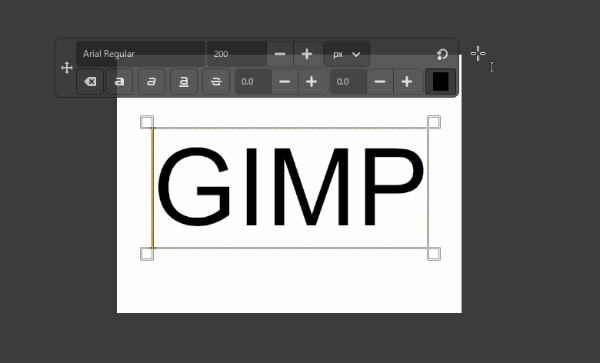600x363 pixels.
Task: Click the move handle of the text toolbar
Action: (x=67, y=68)
